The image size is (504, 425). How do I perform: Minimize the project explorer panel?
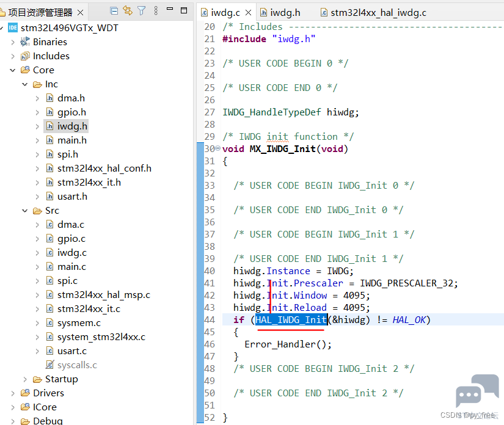(x=170, y=9)
